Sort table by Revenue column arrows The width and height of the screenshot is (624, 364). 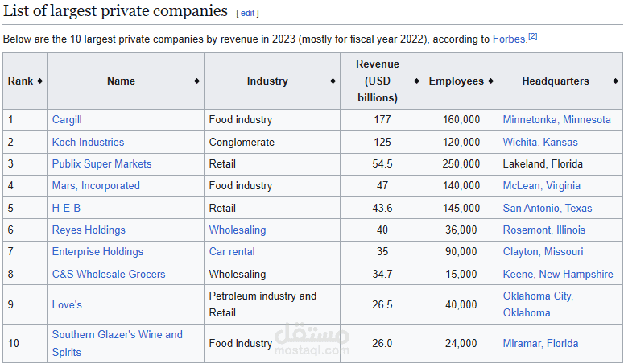click(416, 81)
